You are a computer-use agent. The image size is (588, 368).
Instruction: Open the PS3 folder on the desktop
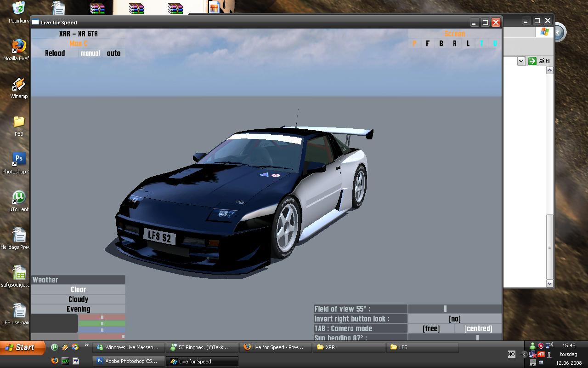(x=18, y=125)
